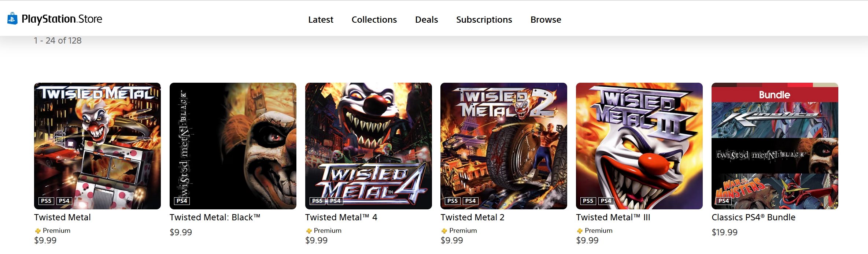The width and height of the screenshot is (868, 254).
Task: Click the PS5 badge on Twisted Metal III cover
Action: (x=588, y=201)
